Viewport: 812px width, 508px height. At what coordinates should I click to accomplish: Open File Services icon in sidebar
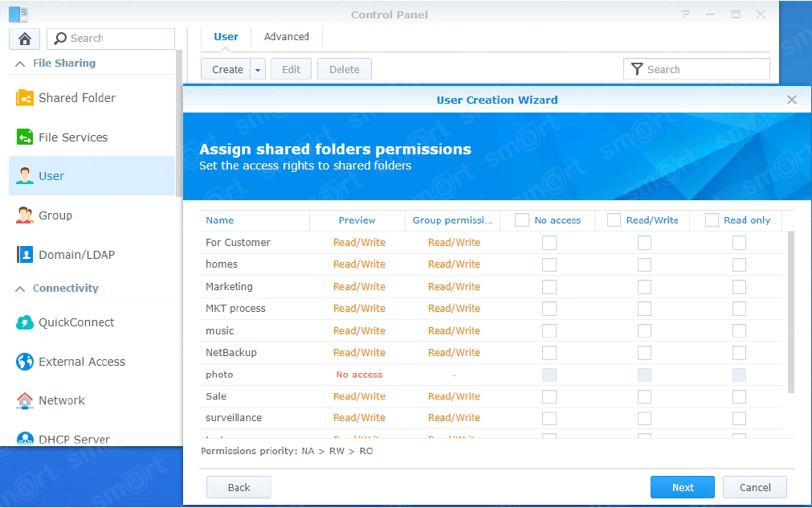pyautogui.click(x=24, y=137)
